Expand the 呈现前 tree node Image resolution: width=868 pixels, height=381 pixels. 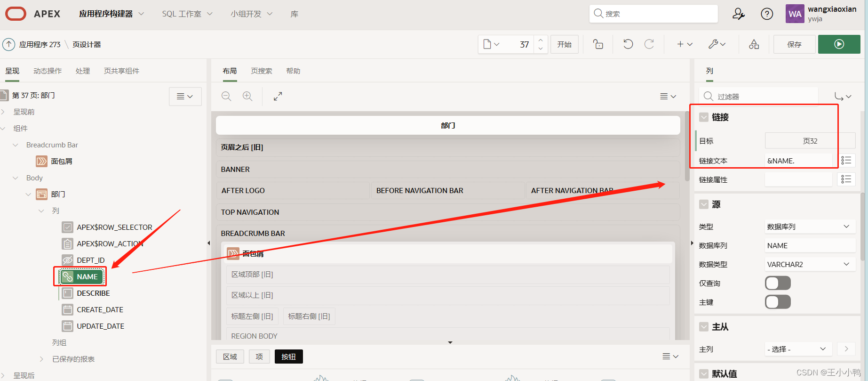click(x=3, y=112)
